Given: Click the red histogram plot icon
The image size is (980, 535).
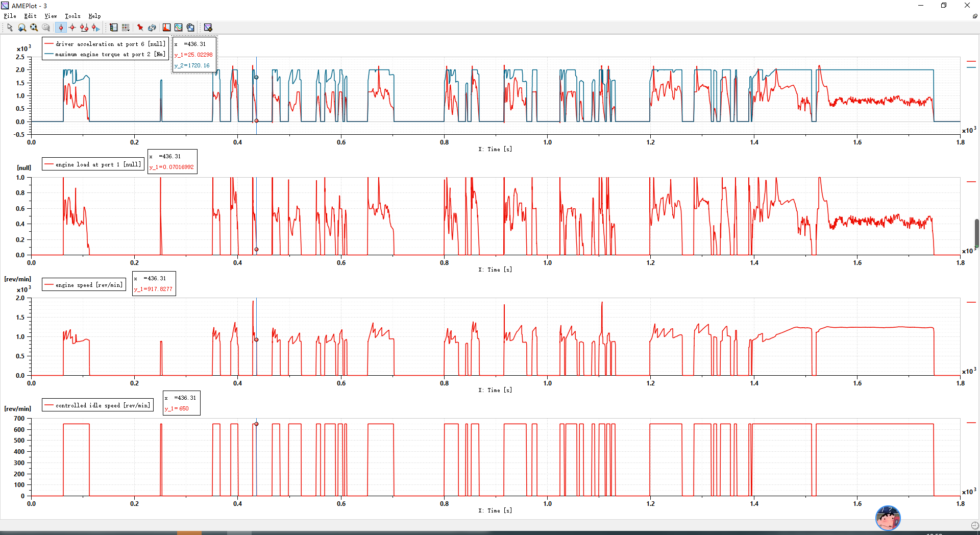Looking at the screenshot, I should pyautogui.click(x=166, y=28).
